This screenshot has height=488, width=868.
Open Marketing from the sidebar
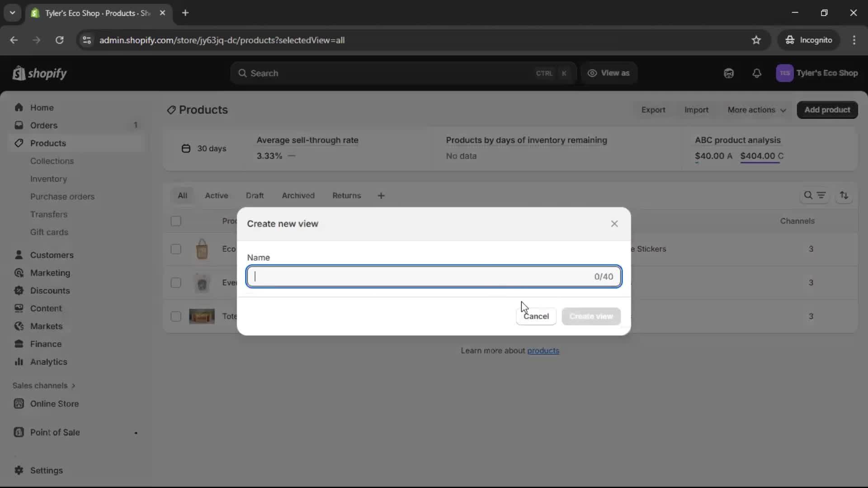click(50, 273)
